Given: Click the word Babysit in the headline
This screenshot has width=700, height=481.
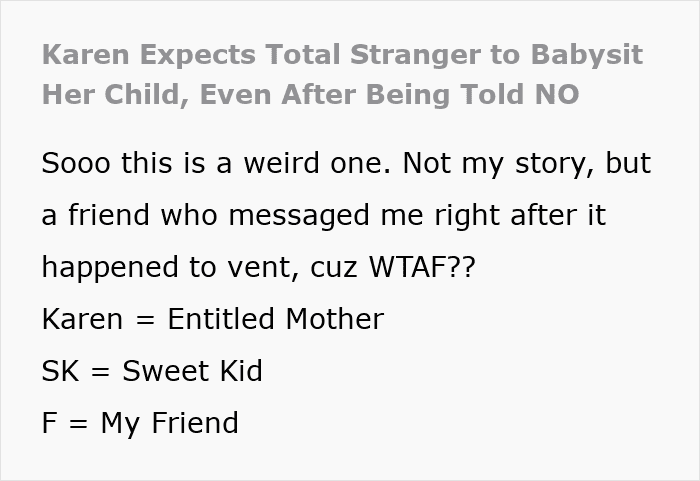Looking at the screenshot, I should point(587,56).
